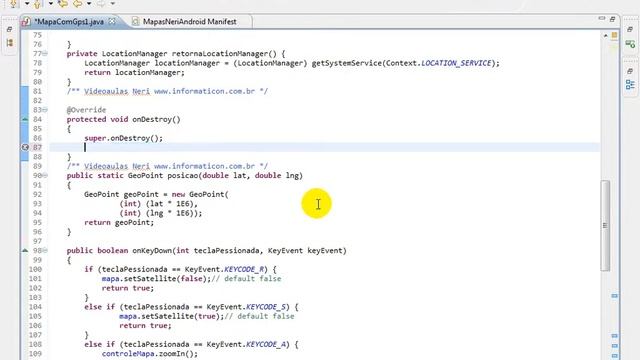This screenshot has height=360, width=640.
Task: Click 'controleMapa.zoomIn();' on line 109
Action: tap(150, 354)
